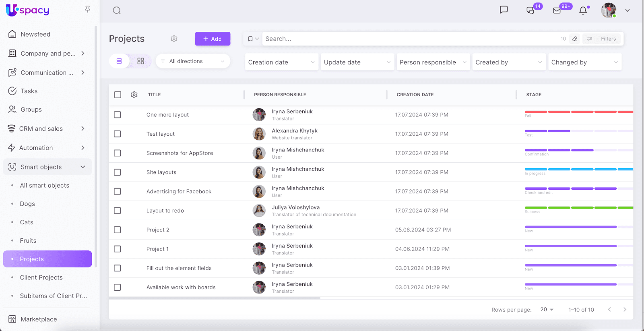This screenshot has height=331, width=644.
Task: Check the box for One more layout
Action: (x=118, y=115)
